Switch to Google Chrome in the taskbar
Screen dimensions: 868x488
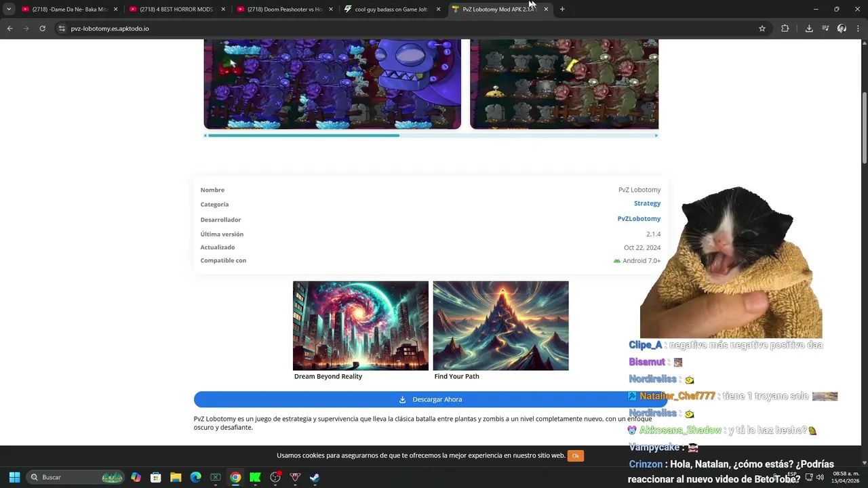[x=235, y=477]
